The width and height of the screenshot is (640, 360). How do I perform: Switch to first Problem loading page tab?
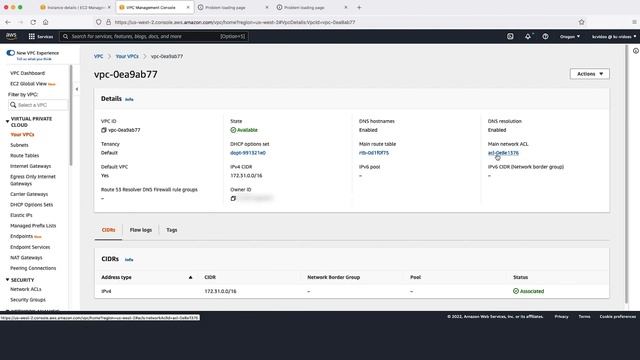(233, 7)
